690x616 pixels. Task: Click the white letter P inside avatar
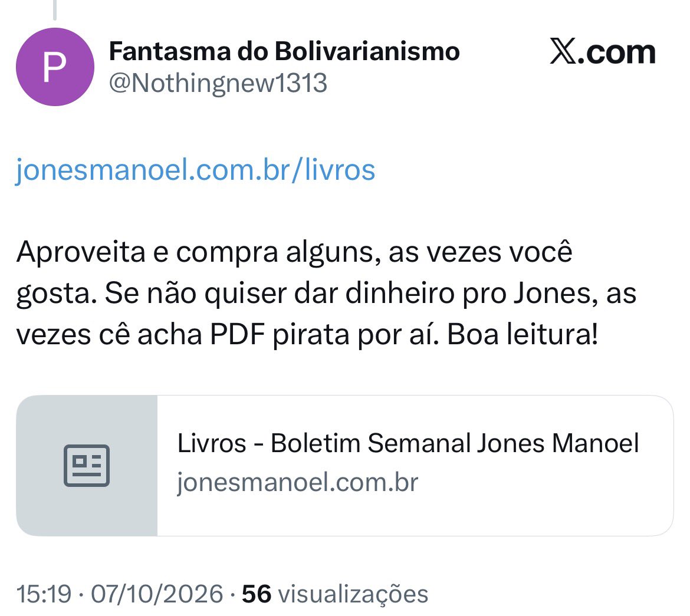(55, 68)
